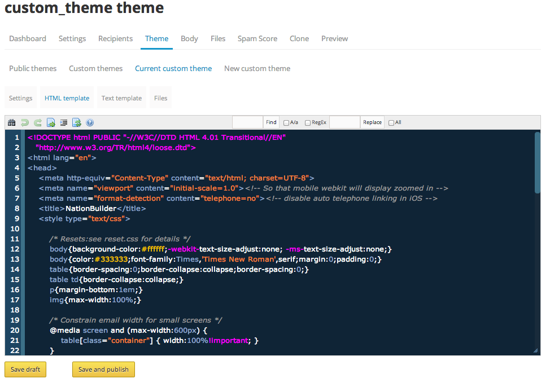Click the Find button
The image size is (550, 392).
271,122
